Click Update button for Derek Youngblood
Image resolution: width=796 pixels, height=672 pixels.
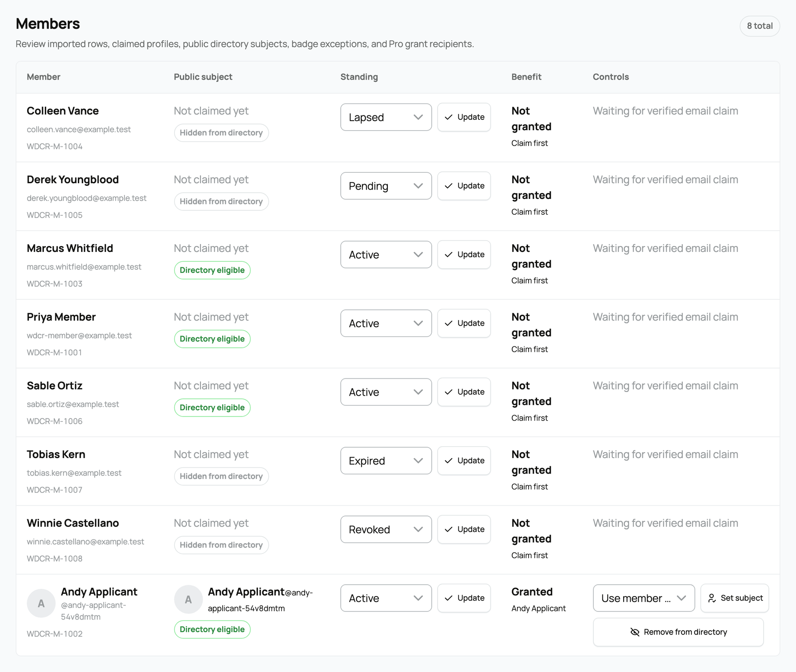click(464, 186)
